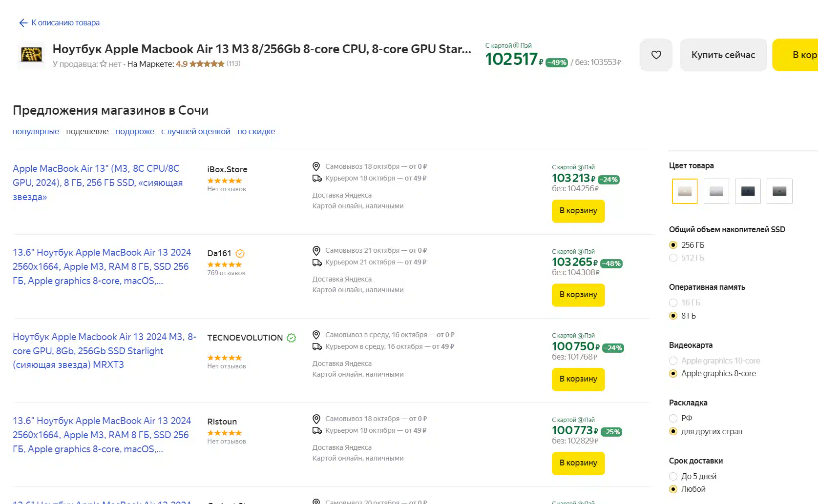The image size is (818, 504).
Task: Click Ristoun star rating
Action: point(225,433)
